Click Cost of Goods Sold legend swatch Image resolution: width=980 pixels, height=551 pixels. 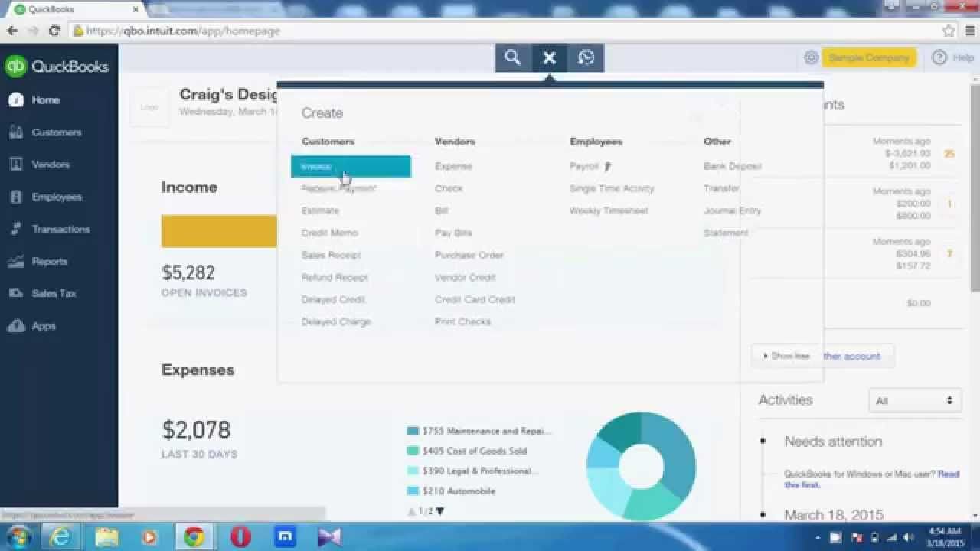[413, 451]
